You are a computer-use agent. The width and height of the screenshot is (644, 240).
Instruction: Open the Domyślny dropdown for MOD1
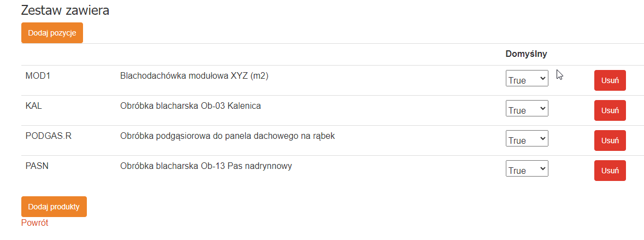[527, 80]
